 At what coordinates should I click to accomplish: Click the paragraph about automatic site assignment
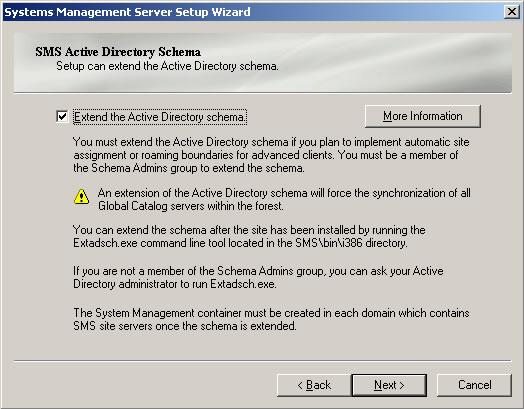271,155
